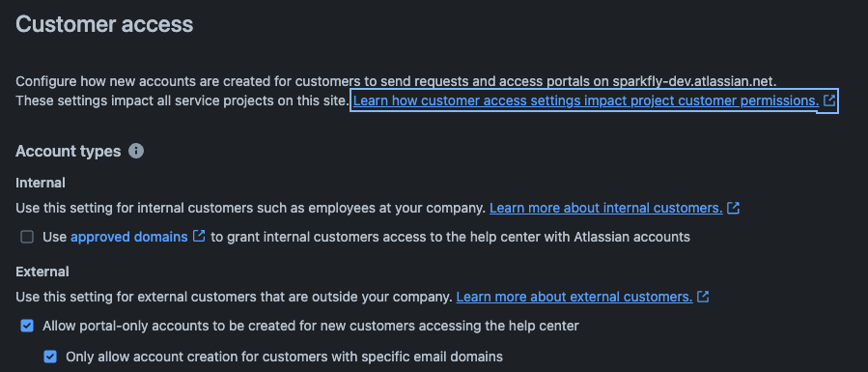Click the 'Allow portal-only accounts' label text
Screen dimensions: 868x372
coord(311,326)
